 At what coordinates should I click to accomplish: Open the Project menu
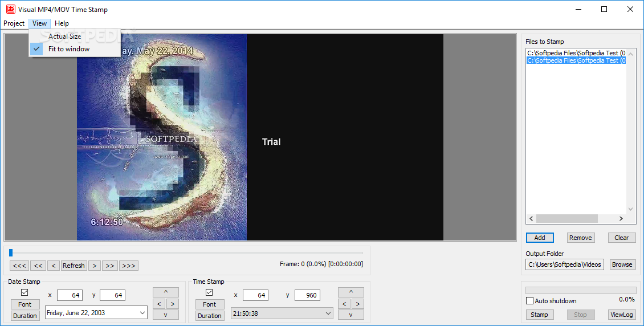14,23
